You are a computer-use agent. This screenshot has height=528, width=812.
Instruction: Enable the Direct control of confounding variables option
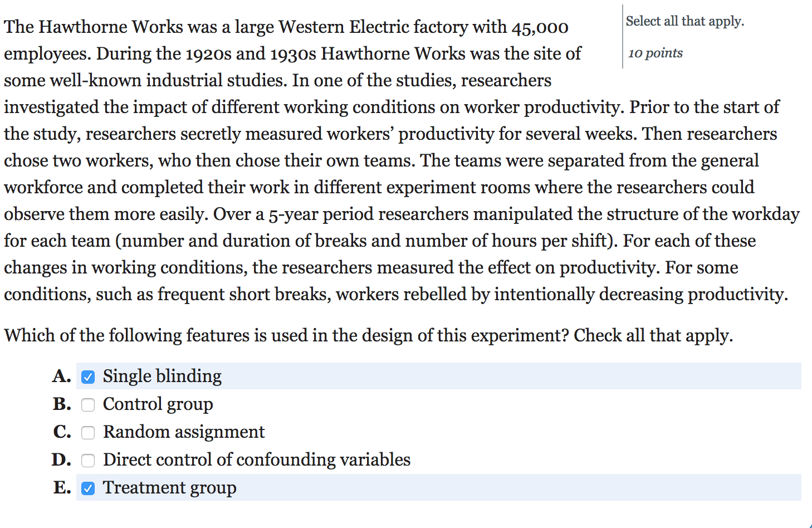tap(88, 460)
